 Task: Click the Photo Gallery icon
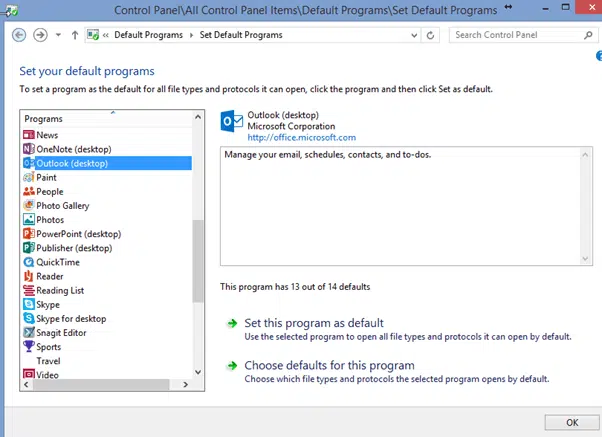(x=29, y=205)
